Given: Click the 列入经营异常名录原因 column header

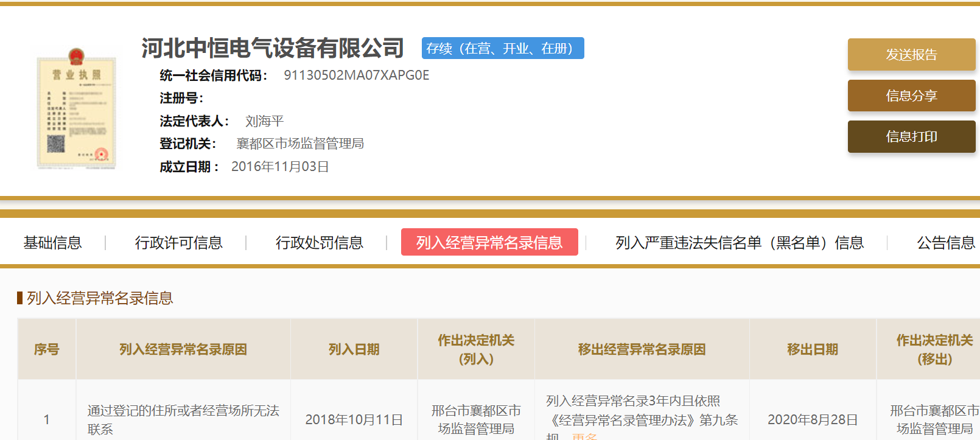Looking at the screenshot, I should [183, 349].
